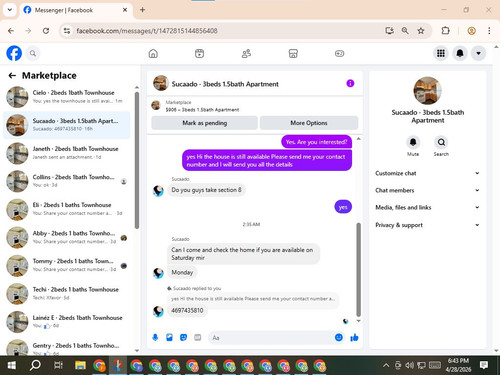Click the address bar URL
Image resolution: width=500 pixels, height=375 pixels.
click(x=147, y=31)
